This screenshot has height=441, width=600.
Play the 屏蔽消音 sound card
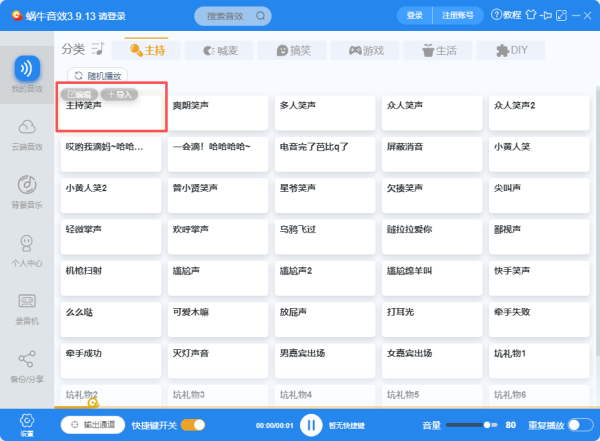[x=432, y=154]
